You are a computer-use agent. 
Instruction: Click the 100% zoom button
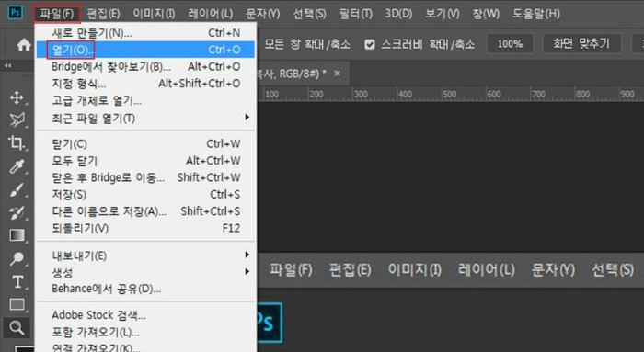(510, 44)
